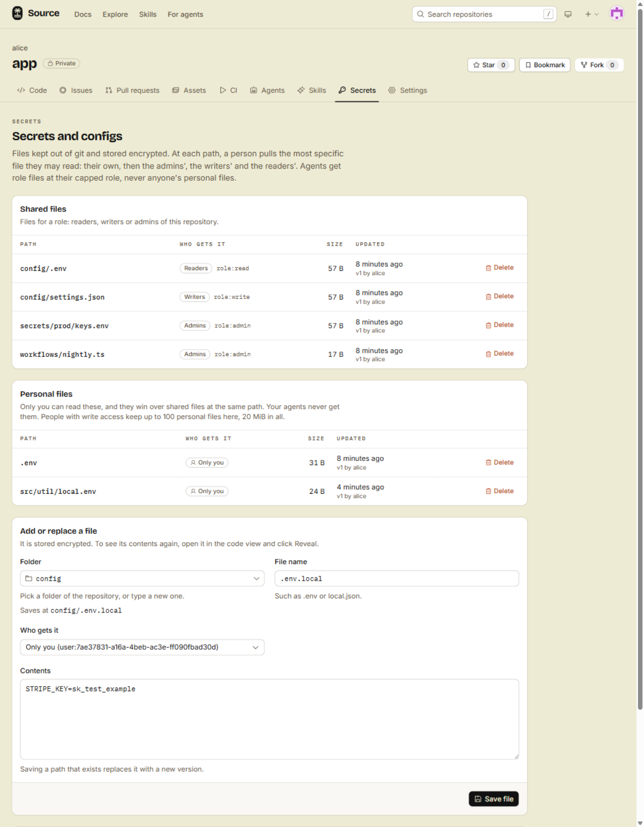Focus the Search repositories field
This screenshot has width=644, height=827.
click(485, 14)
